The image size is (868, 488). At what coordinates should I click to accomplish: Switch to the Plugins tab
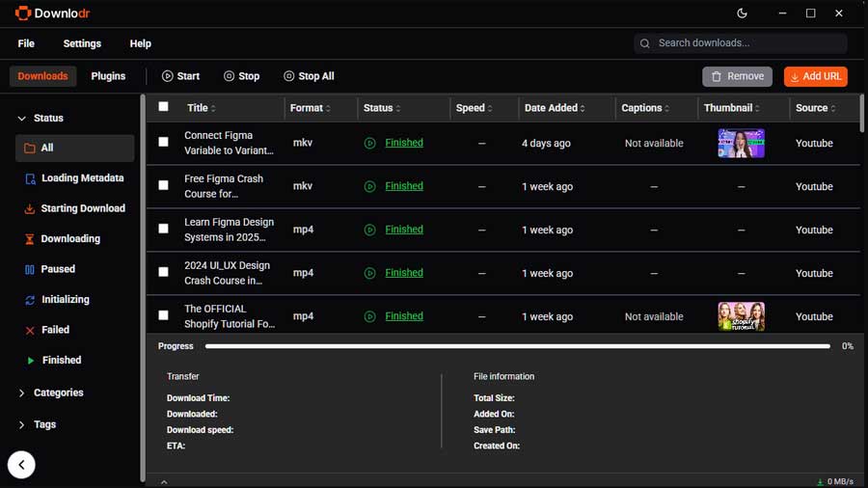(x=108, y=76)
